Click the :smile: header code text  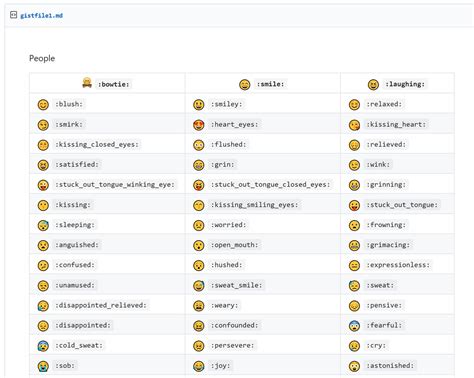tap(270, 84)
